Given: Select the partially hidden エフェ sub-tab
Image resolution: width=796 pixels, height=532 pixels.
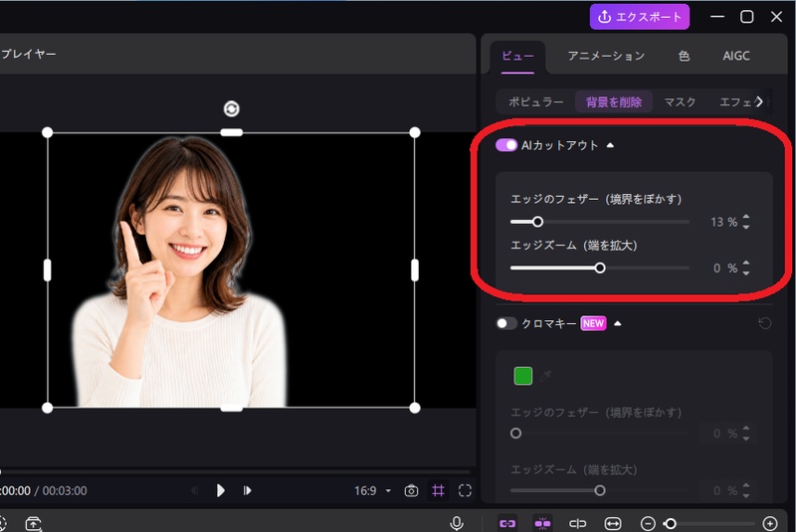Looking at the screenshot, I should click(x=735, y=102).
